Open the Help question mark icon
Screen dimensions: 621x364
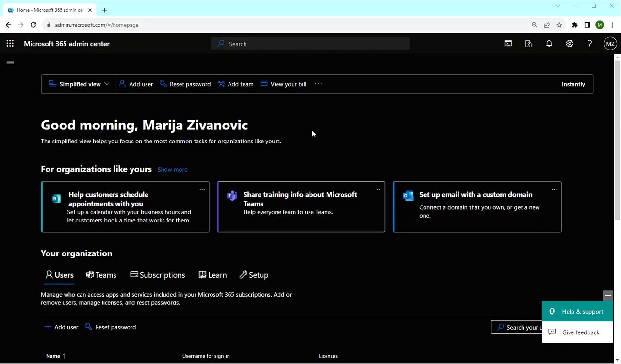(590, 44)
